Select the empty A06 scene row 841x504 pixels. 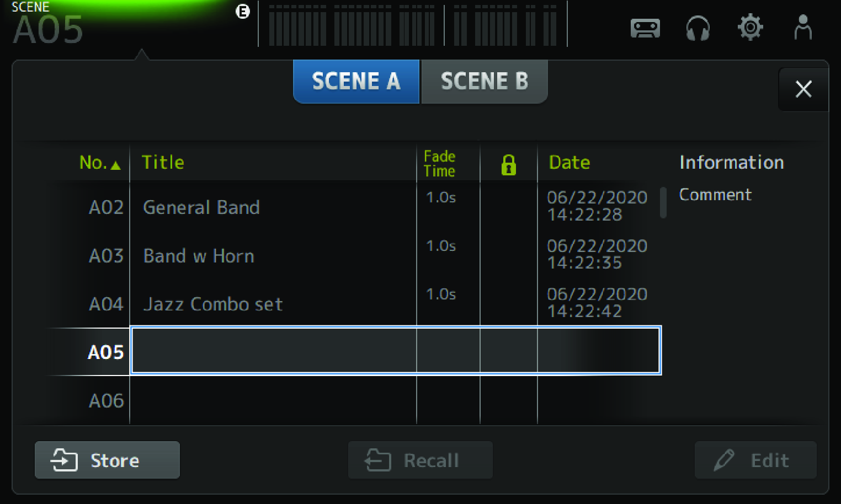tap(273, 401)
